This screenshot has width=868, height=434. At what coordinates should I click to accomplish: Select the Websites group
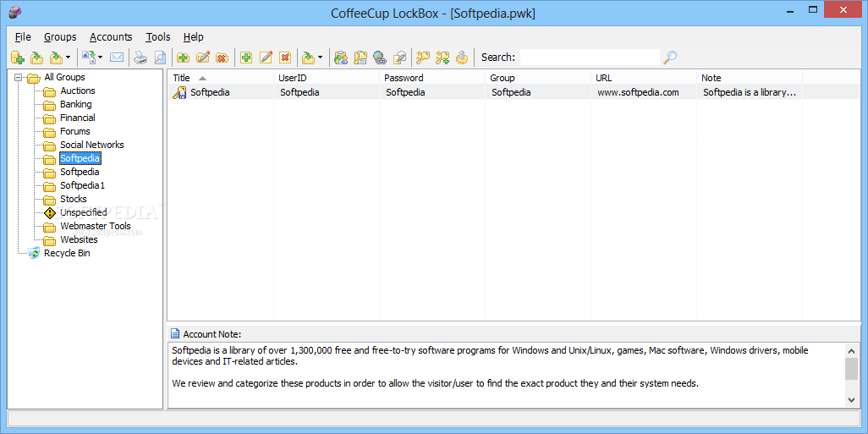click(79, 239)
